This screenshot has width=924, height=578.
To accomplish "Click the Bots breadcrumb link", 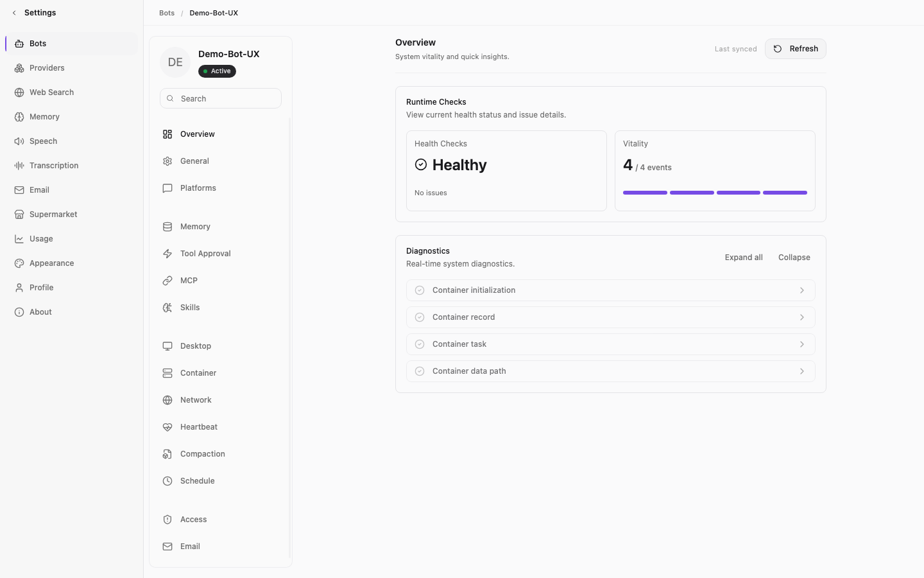I will 167,13.
